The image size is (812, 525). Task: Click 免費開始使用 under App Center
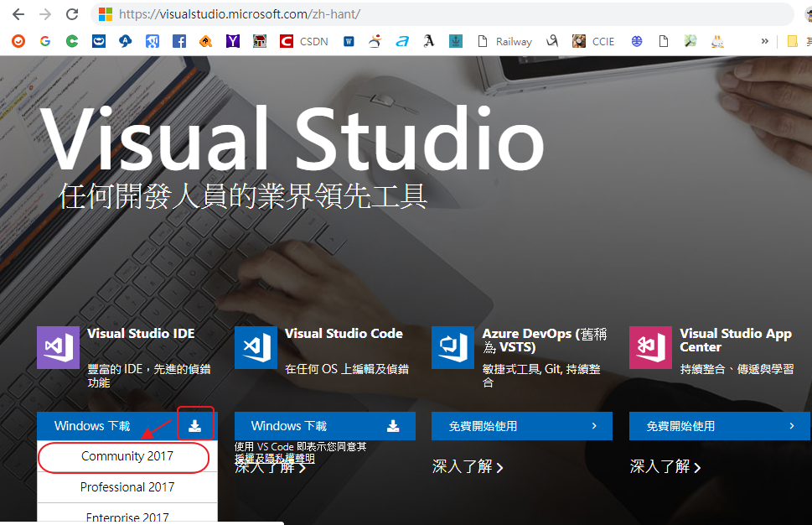pos(720,426)
